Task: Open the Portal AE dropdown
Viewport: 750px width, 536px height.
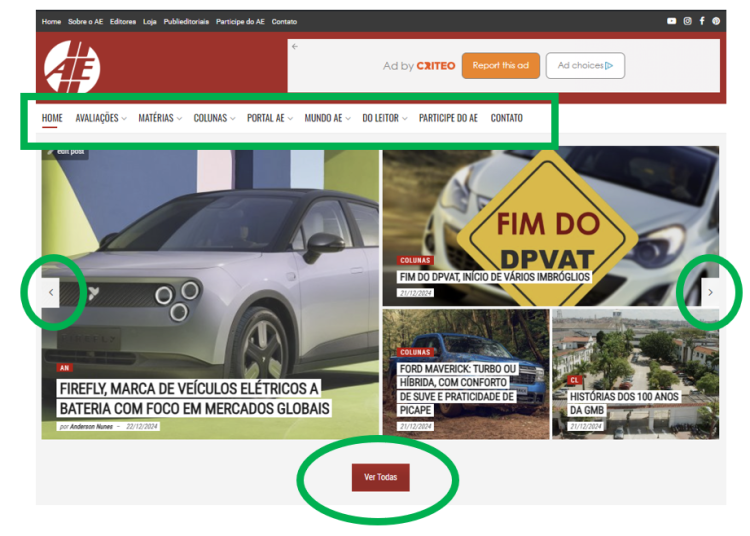Action: 270,118
